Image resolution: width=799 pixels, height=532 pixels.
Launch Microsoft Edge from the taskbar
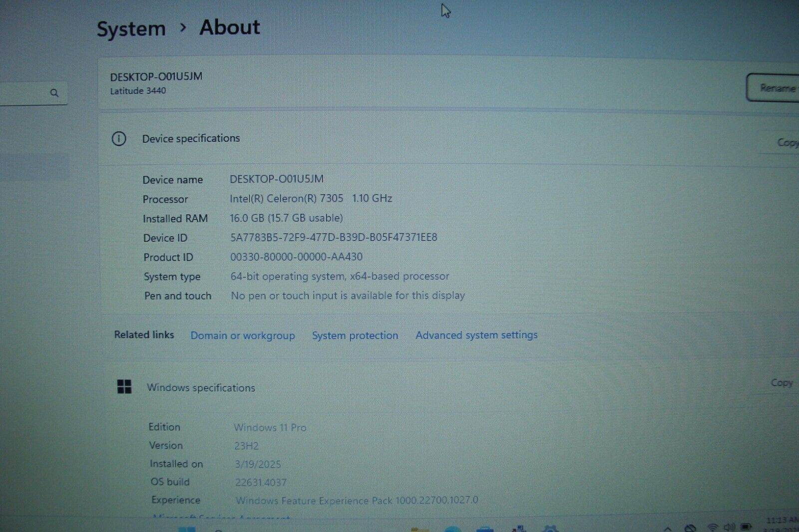pyautogui.click(x=452, y=529)
